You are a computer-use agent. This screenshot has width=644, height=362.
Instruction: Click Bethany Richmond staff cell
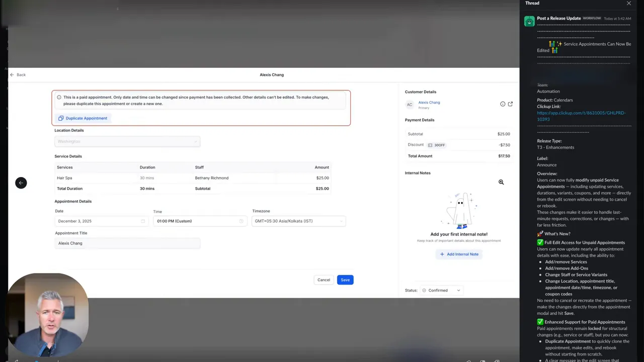[x=212, y=178]
